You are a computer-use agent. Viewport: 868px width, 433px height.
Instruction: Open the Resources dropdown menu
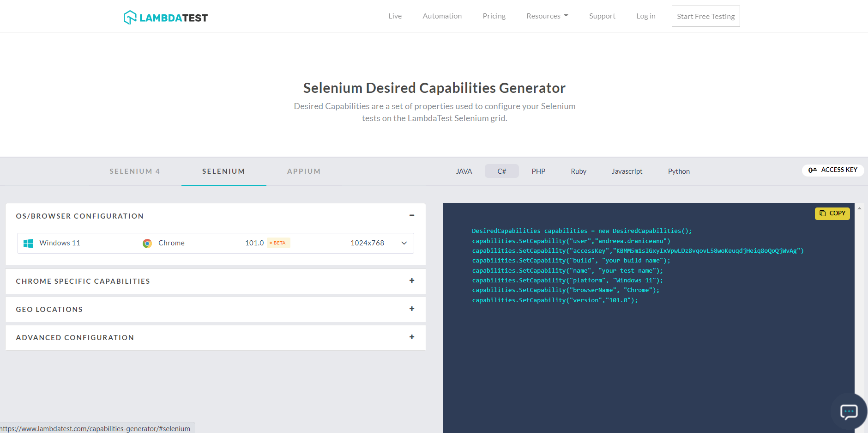pyautogui.click(x=547, y=16)
